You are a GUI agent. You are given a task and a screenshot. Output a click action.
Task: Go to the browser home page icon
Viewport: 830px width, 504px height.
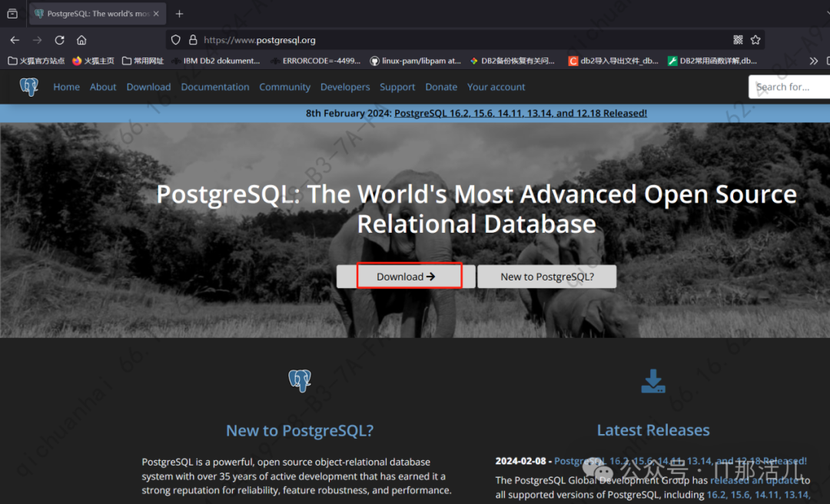pos(81,40)
